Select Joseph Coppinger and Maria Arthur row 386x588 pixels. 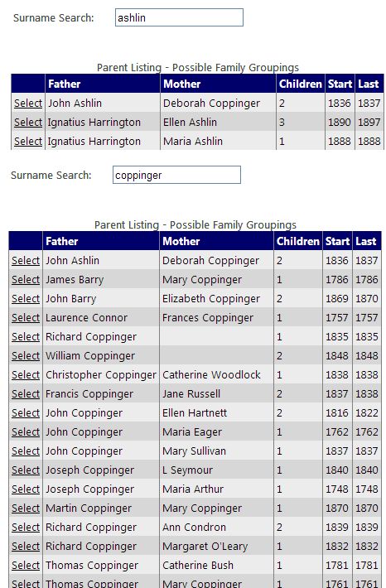pyautogui.click(x=26, y=489)
